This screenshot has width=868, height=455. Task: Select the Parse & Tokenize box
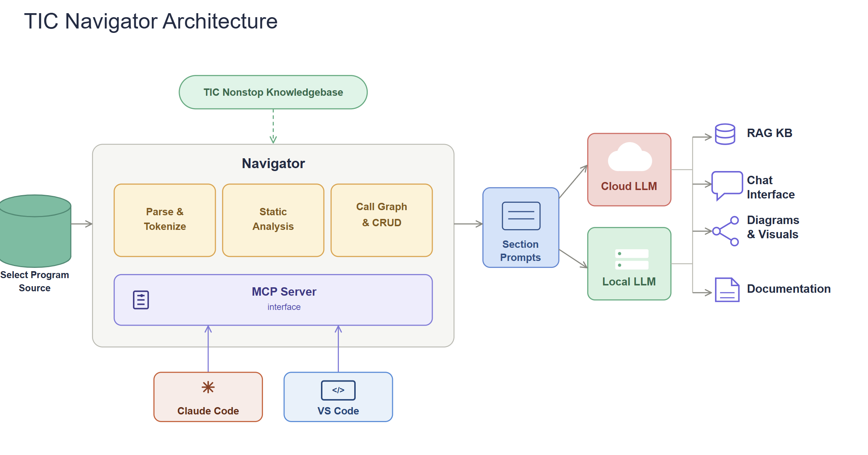tap(165, 220)
